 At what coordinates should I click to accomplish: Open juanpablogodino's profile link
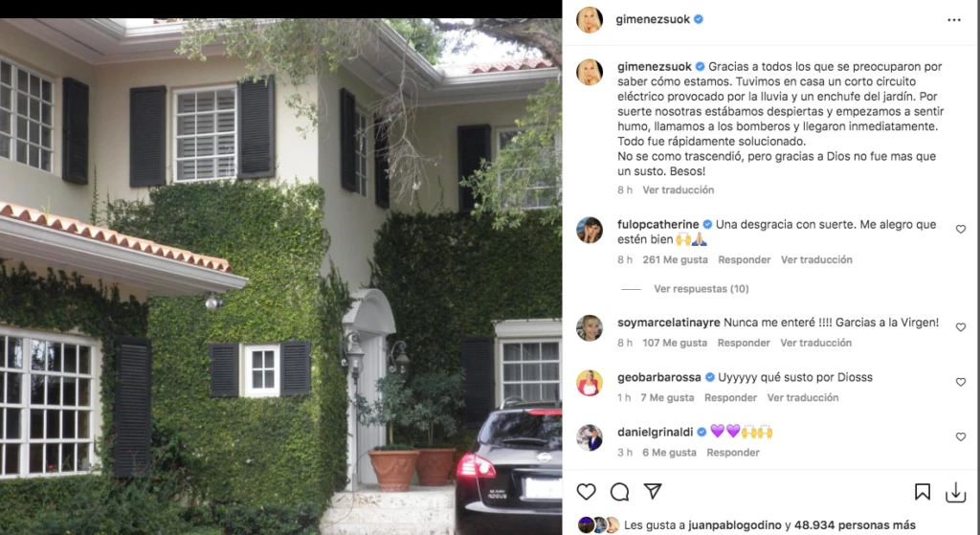pyautogui.click(x=735, y=525)
